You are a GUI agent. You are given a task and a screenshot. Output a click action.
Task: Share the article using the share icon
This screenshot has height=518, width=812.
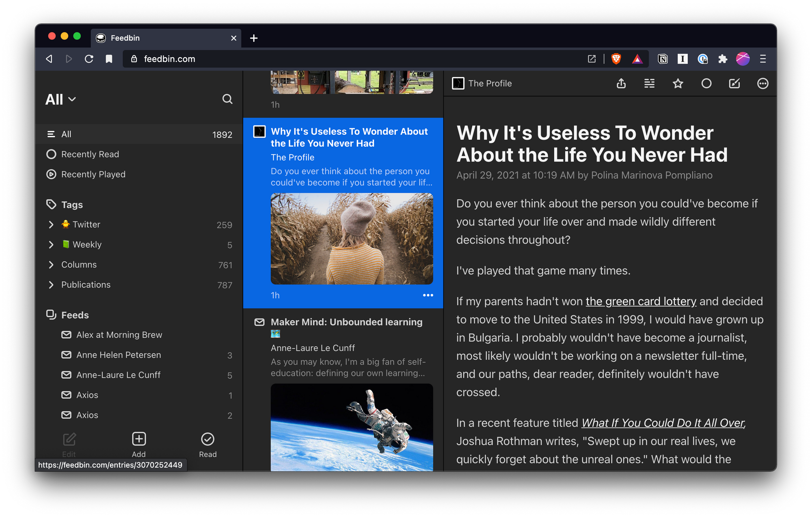pos(621,84)
